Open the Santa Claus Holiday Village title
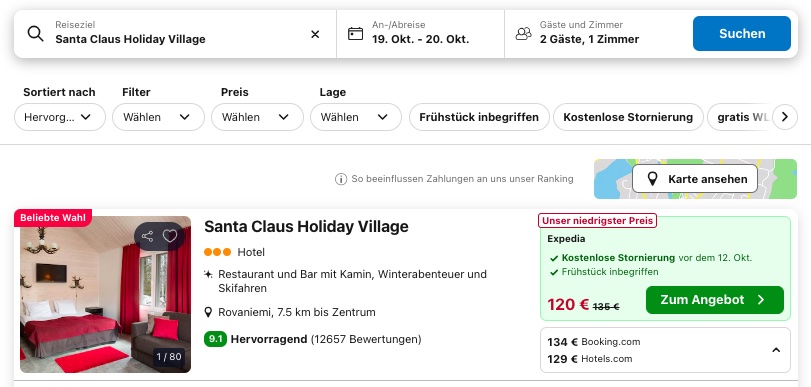 pos(306,227)
